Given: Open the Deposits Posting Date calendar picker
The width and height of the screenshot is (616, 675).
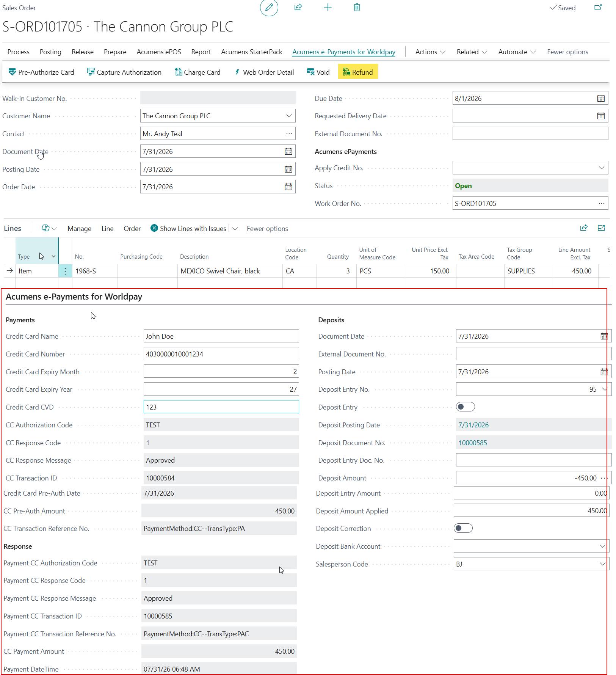Looking at the screenshot, I should [604, 372].
